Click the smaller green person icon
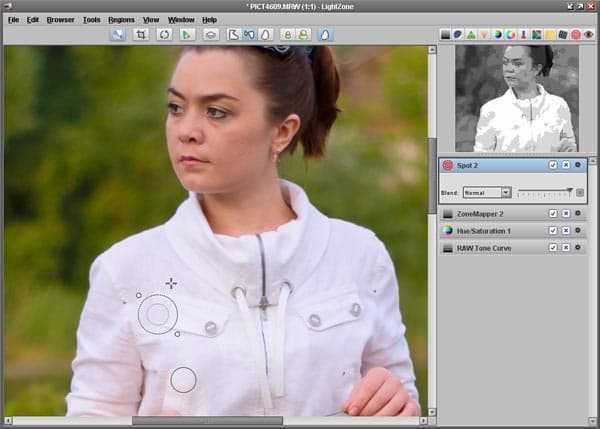The width and height of the screenshot is (600, 429). tap(287, 35)
